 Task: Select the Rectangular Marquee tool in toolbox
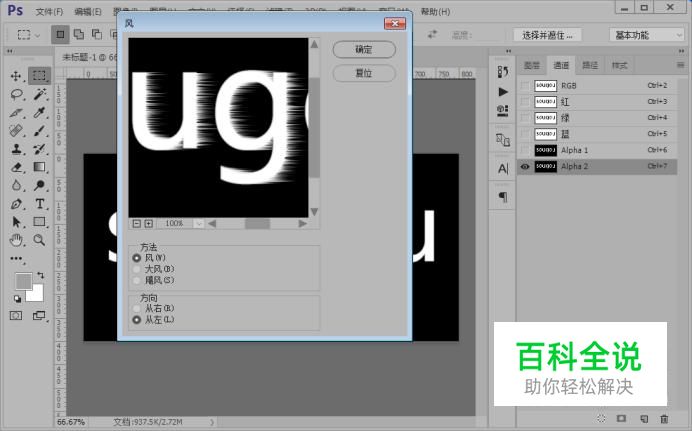[x=39, y=76]
